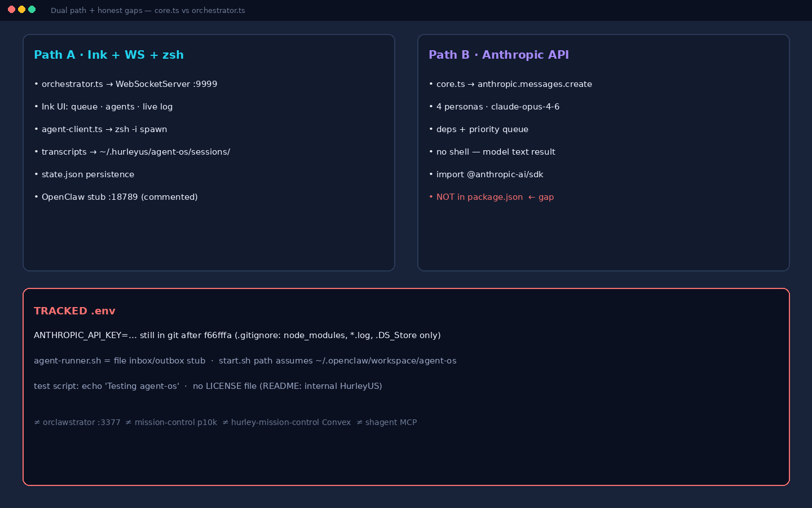This screenshot has width=812, height=508.
Task: Click 'import @anthropic-ai/sdk' bullet
Action: click(486, 174)
